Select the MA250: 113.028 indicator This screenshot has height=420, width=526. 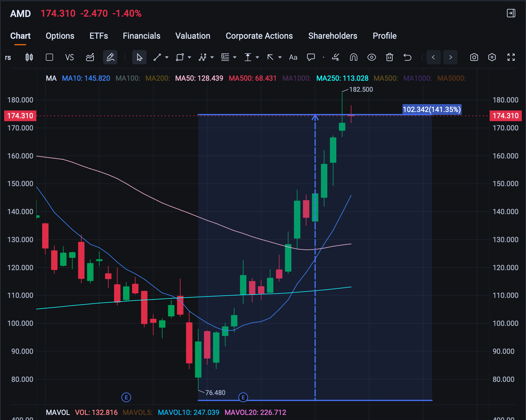click(x=342, y=78)
